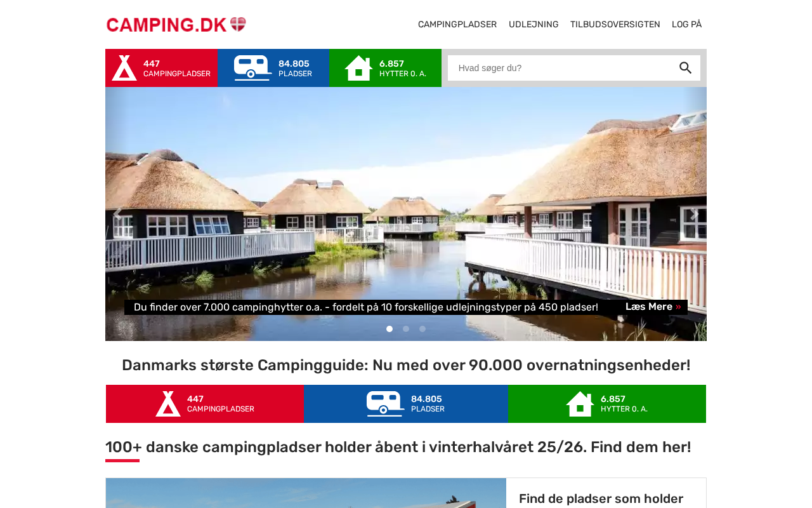Select the second carousel dot indicator

(x=406, y=329)
